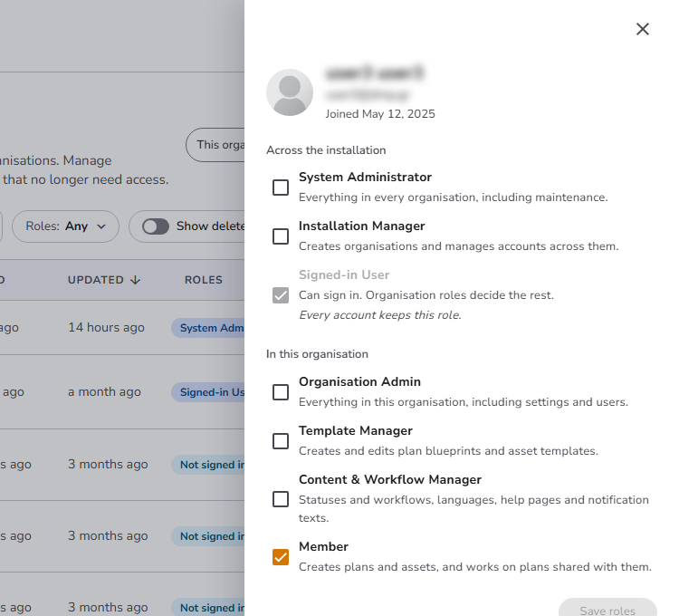Uncheck the Member role checkbox
Screen dimensions: 679x616
point(281,557)
